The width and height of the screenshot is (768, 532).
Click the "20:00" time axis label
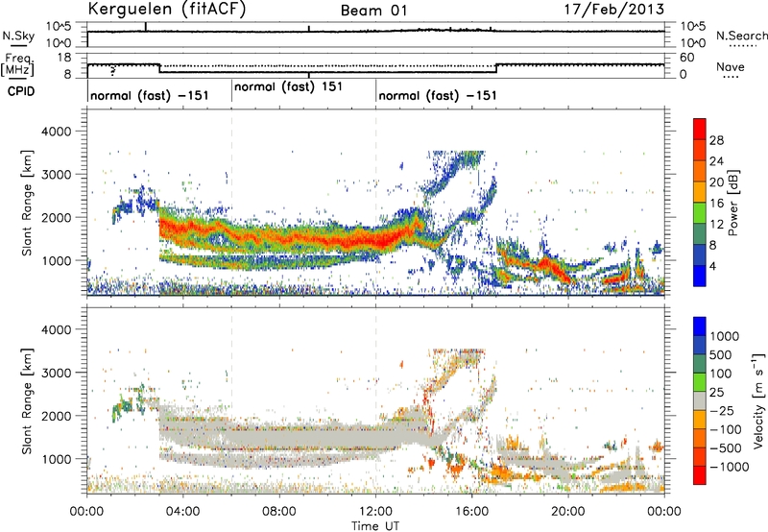coord(568,512)
